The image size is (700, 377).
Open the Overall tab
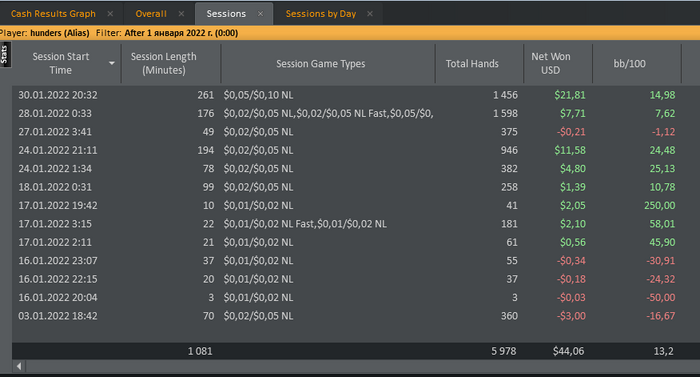point(151,14)
